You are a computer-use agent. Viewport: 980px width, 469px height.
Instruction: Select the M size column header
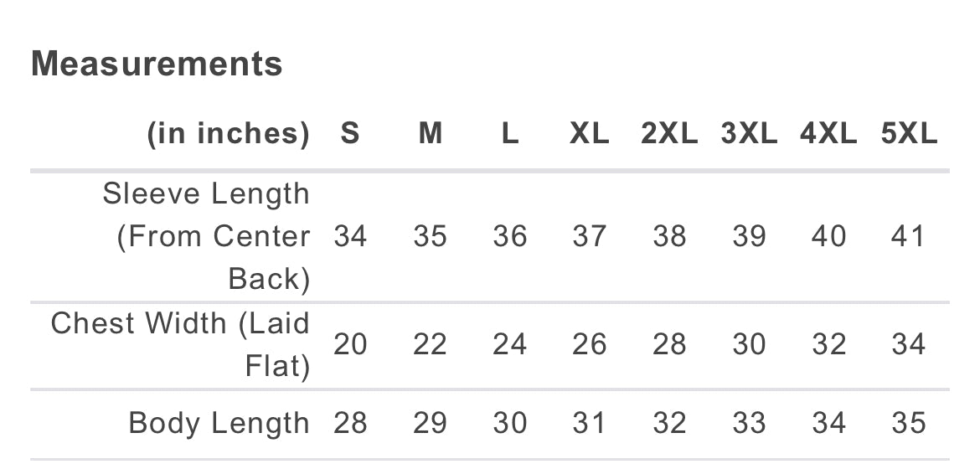tap(430, 134)
